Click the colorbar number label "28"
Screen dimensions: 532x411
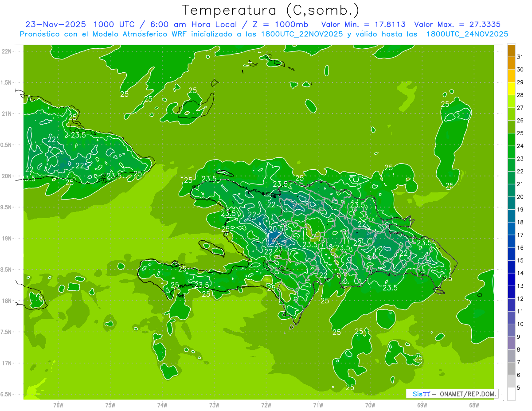(520, 95)
